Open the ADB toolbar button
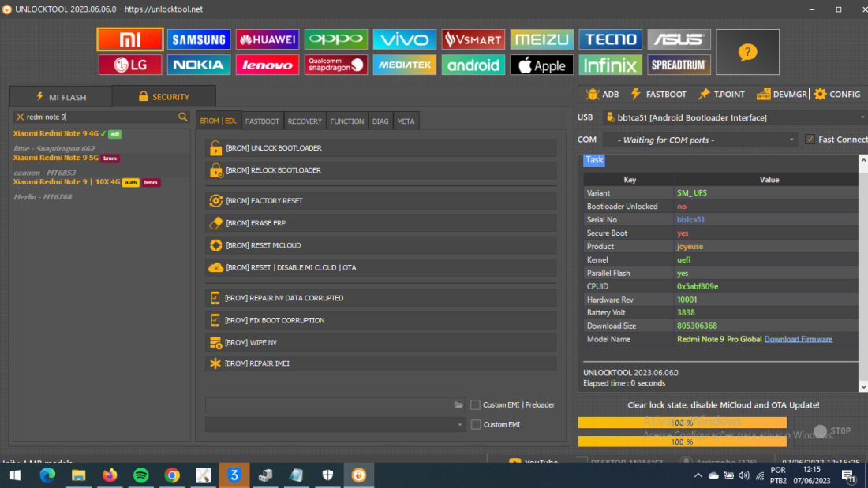The height and width of the screenshot is (488, 868). [x=602, y=95]
